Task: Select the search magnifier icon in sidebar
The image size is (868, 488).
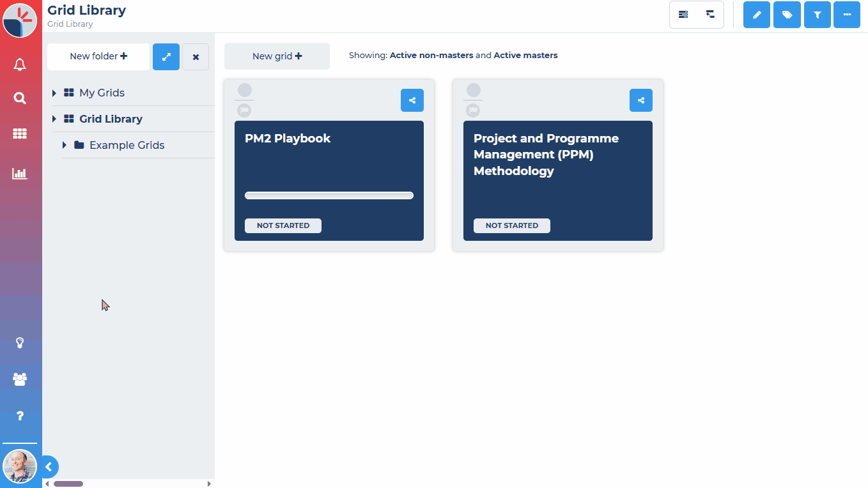Action: pyautogui.click(x=20, y=98)
